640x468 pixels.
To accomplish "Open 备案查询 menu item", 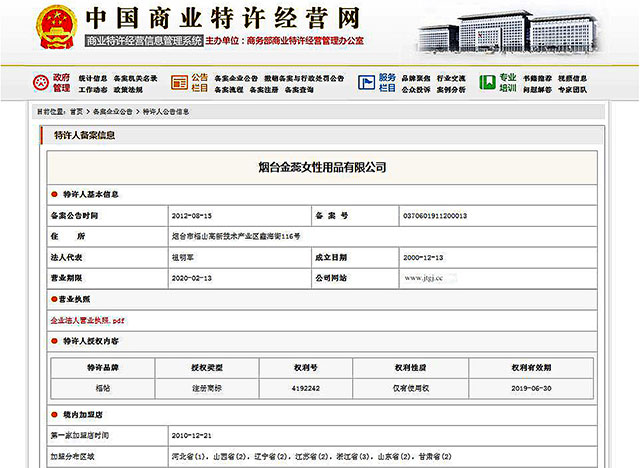I will point(299,90).
